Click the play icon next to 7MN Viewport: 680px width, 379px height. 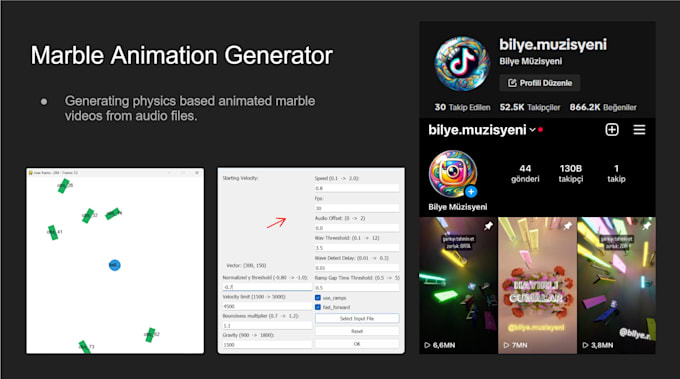tap(506, 345)
